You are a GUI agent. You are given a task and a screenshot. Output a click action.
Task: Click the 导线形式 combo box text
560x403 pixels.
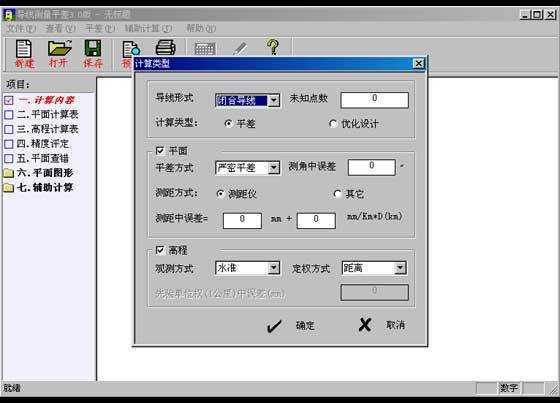[241, 101]
